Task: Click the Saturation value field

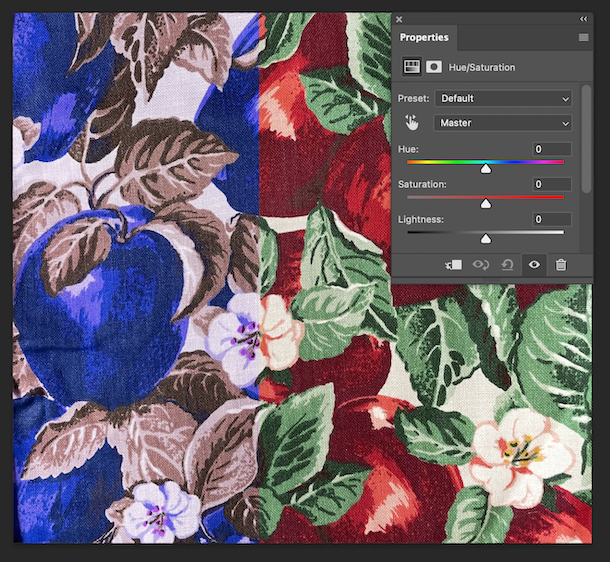Action: click(552, 184)
